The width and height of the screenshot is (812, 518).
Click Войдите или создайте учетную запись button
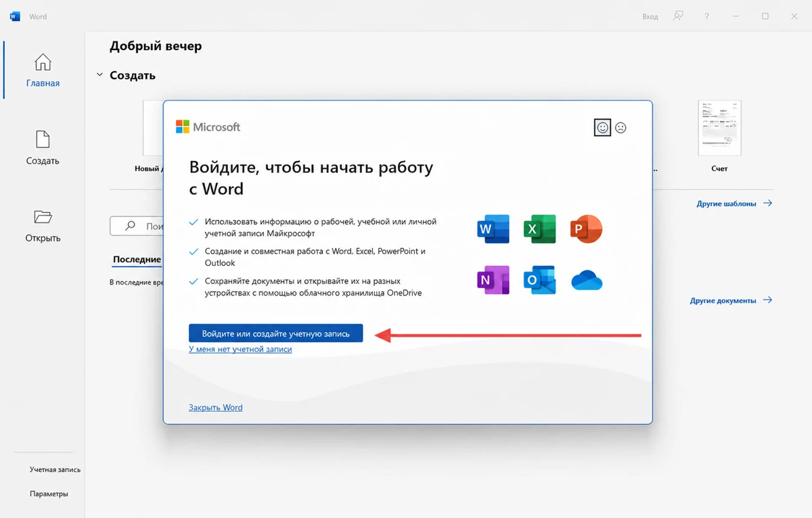tap(276, 333)
